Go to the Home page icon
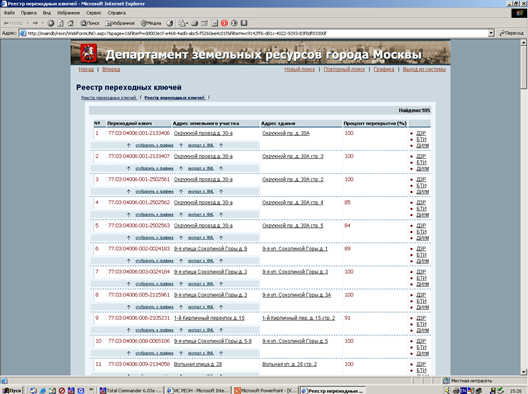This screenshot has height=394, width=528. (70, 23)
